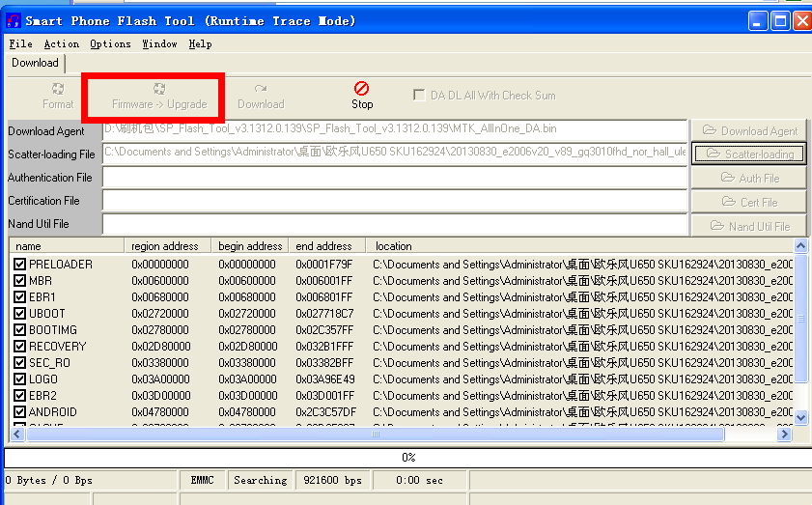Screen dimensions: 812x505
Task: Maximize the Flash Tool window
Action: (x=780, y=21)
